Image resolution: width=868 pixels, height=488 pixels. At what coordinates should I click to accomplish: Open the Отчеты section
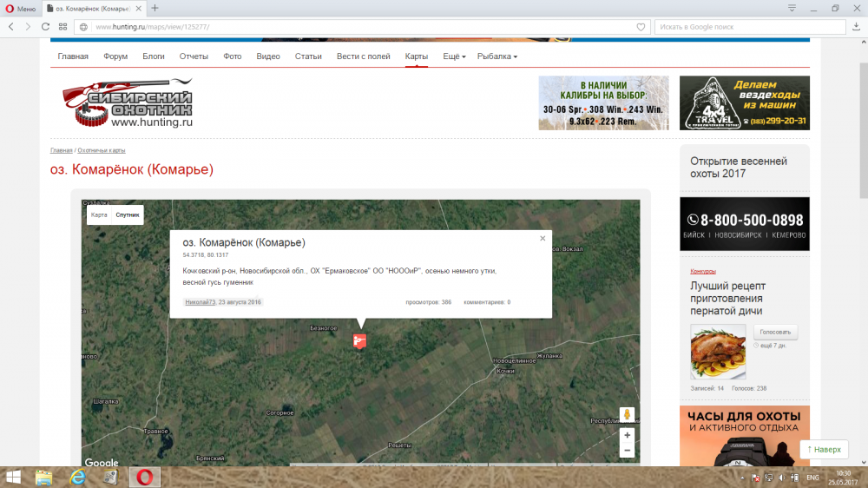click(x=194, y=56)
